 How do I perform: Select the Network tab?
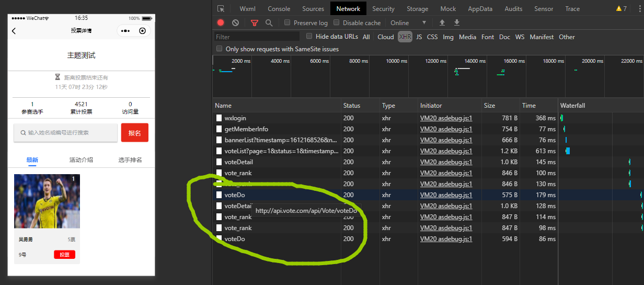pyautogui.click(x=348, y=8)
